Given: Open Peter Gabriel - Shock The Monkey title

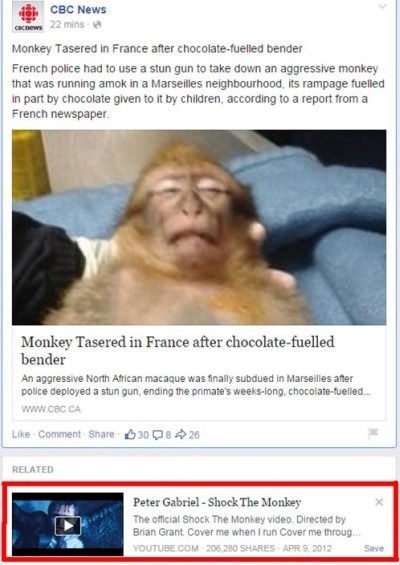Looking at the screenshot, I should click(x=217, y=502).
